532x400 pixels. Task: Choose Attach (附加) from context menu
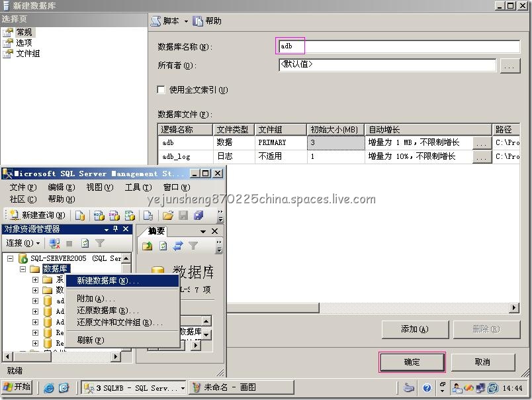pos(122,299)
